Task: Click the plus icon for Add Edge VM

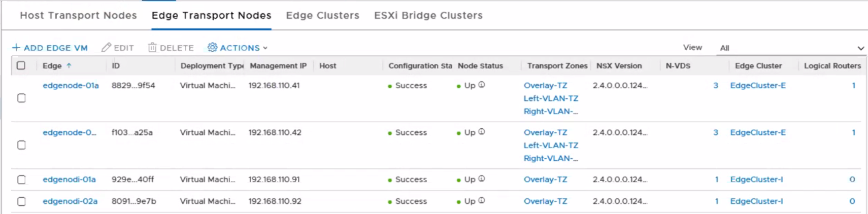Action: pyautogui.click(x=16, y=47)
